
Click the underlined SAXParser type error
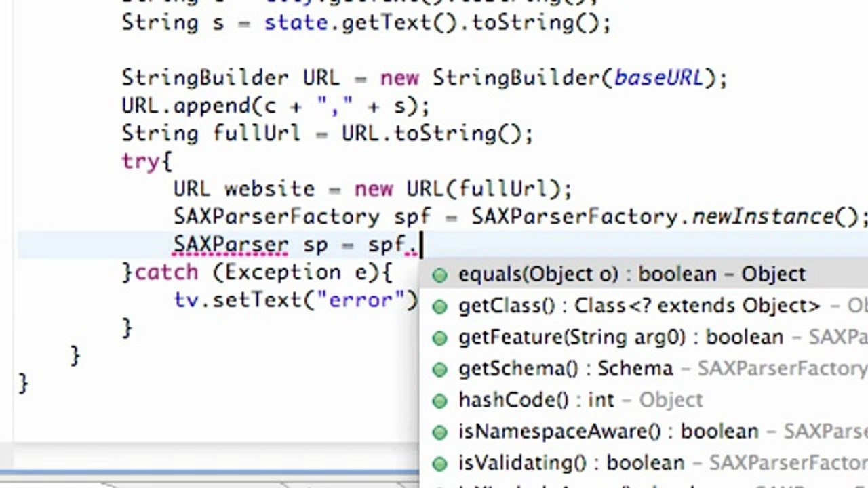point(231,245)
